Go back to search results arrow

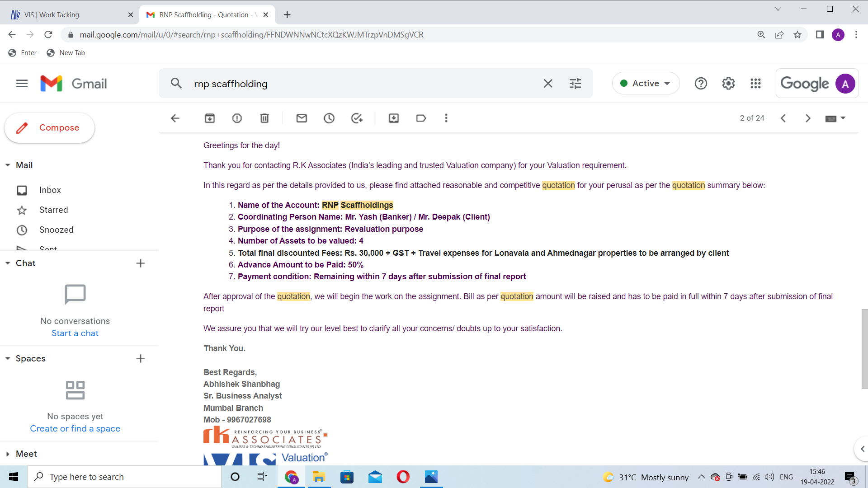point(175,118)
